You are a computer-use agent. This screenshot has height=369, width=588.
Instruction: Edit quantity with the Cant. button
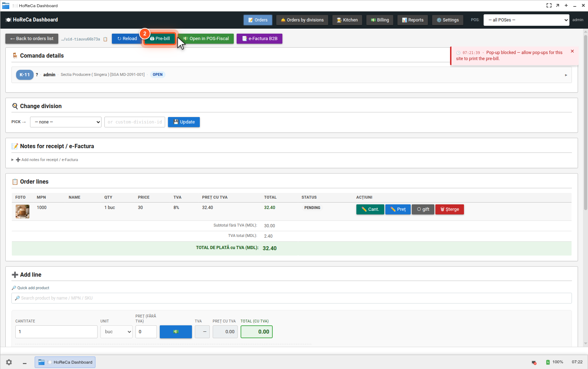coord(370,209)
